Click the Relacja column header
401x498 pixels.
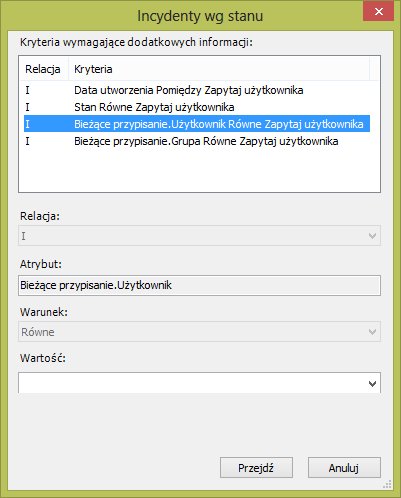click(43, 69)
